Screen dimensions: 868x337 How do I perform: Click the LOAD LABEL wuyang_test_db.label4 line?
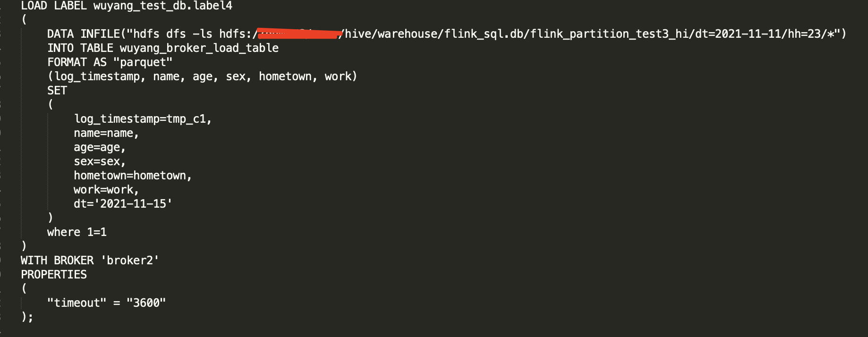point(127,6)
